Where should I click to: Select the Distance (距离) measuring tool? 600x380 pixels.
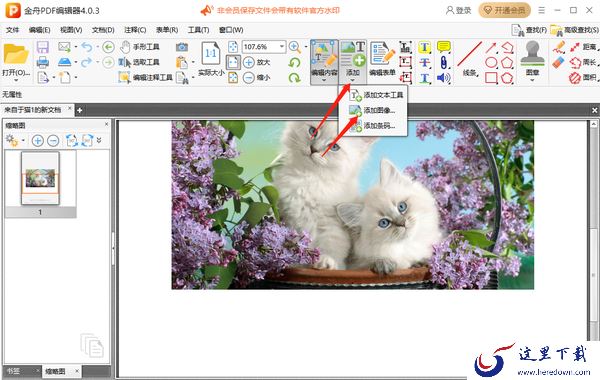[x=583, y=47]
